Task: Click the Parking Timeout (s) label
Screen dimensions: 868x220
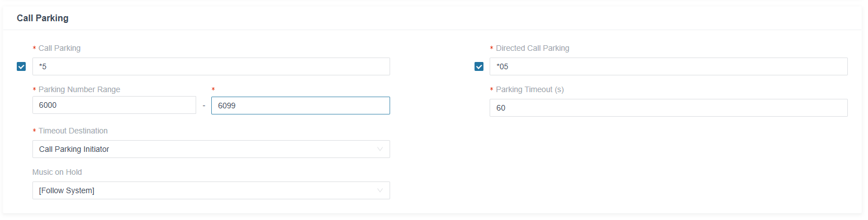Action: [x=530, y=89]
